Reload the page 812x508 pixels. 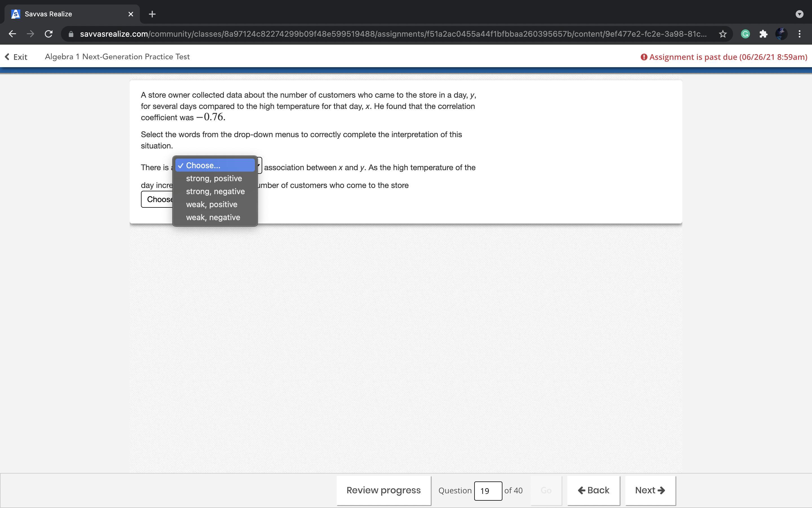[49, 34]
